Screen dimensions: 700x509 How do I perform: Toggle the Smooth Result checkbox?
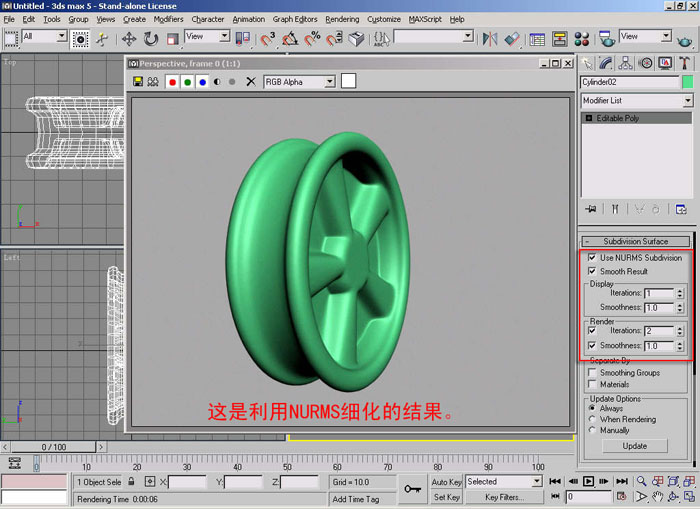coord(592,271)
